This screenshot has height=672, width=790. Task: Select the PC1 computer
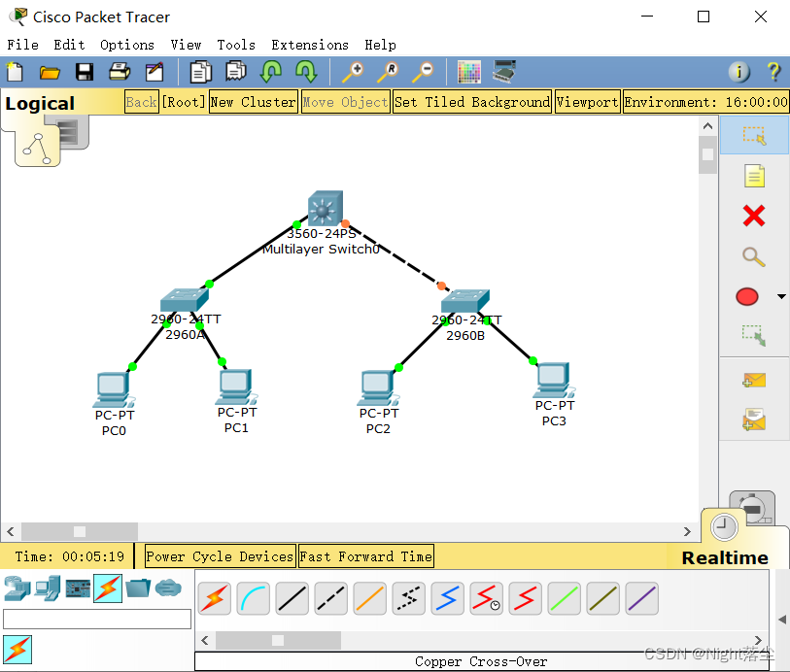[x=236, y=386]
